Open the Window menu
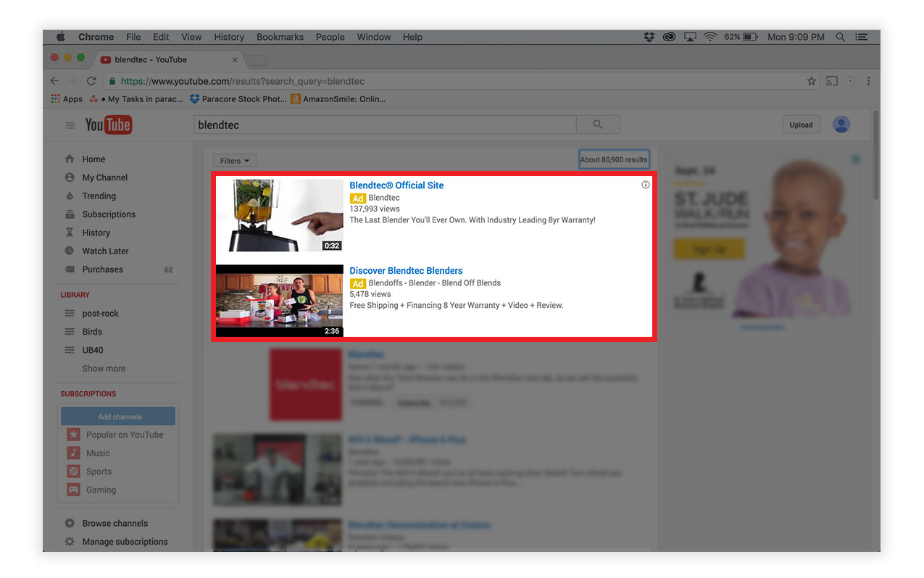924x578 pixels. coord(374,37)
